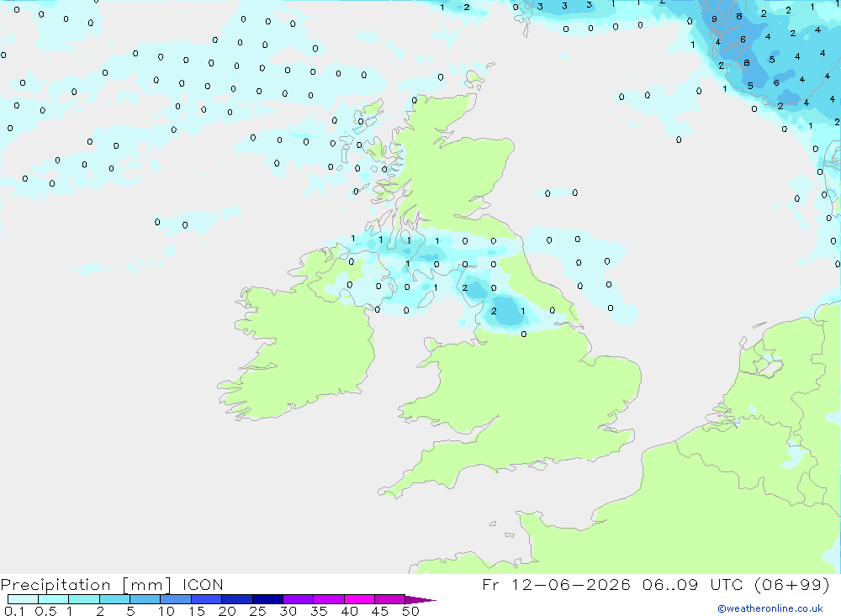Click the '0.1' legend scale label
This screenshot has height=616, width=841.
pos(14,611)
